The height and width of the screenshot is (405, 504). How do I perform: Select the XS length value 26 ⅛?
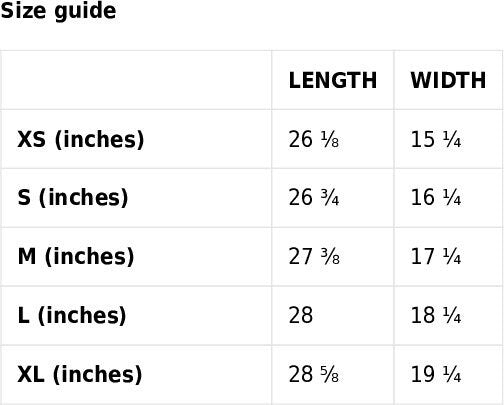click(314, 139)
